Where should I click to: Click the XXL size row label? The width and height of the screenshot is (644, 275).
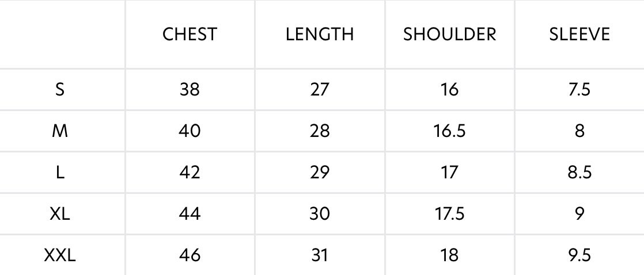(60, 255)
